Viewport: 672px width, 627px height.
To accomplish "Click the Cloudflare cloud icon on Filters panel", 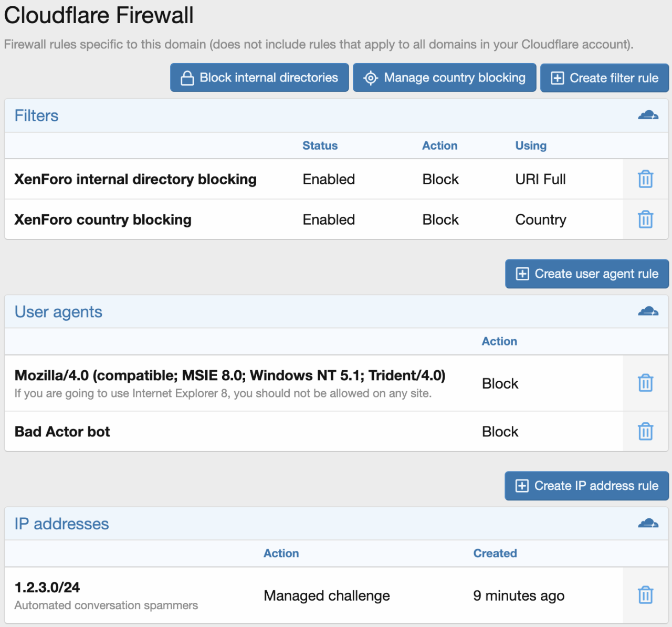I will click(648, 114).
